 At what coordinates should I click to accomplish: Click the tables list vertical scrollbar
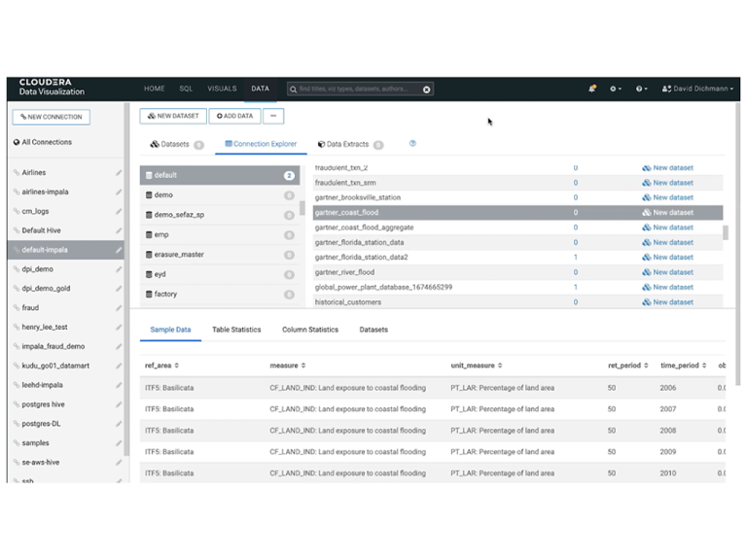[x=725, y=233]
